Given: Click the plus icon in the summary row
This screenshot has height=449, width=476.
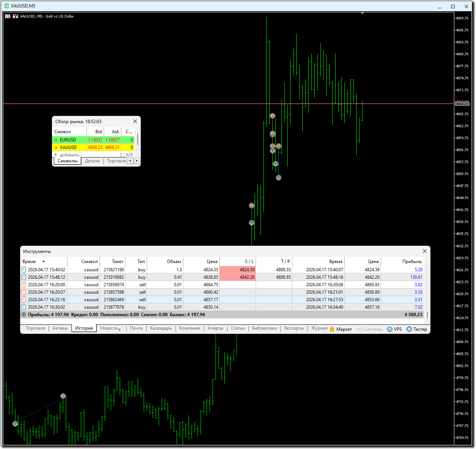Looking at the screenshot, I should (24, 315).
